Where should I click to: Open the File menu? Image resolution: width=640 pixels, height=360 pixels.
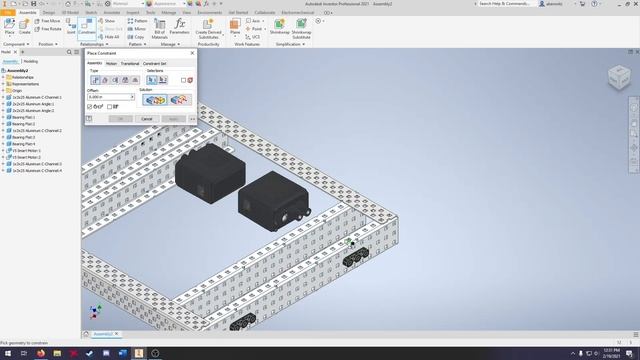(x=8, y=13)
